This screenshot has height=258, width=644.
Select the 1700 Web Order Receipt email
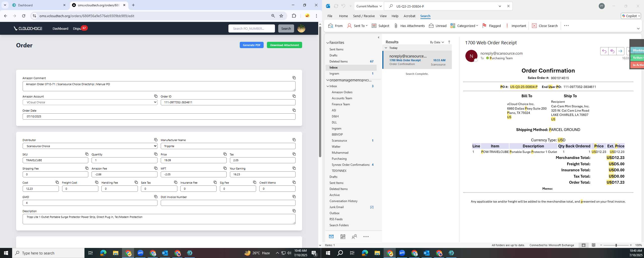tap(417, 60)
